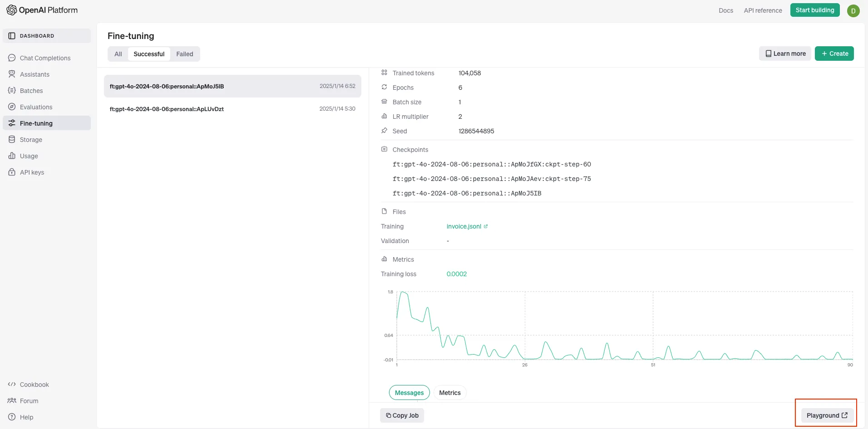Click final checkpoint ft:gpt-4o-2024-08-06:personal::ApMoJ5IB
This screenshot has height=429, width=868.
tap(467, 193)
